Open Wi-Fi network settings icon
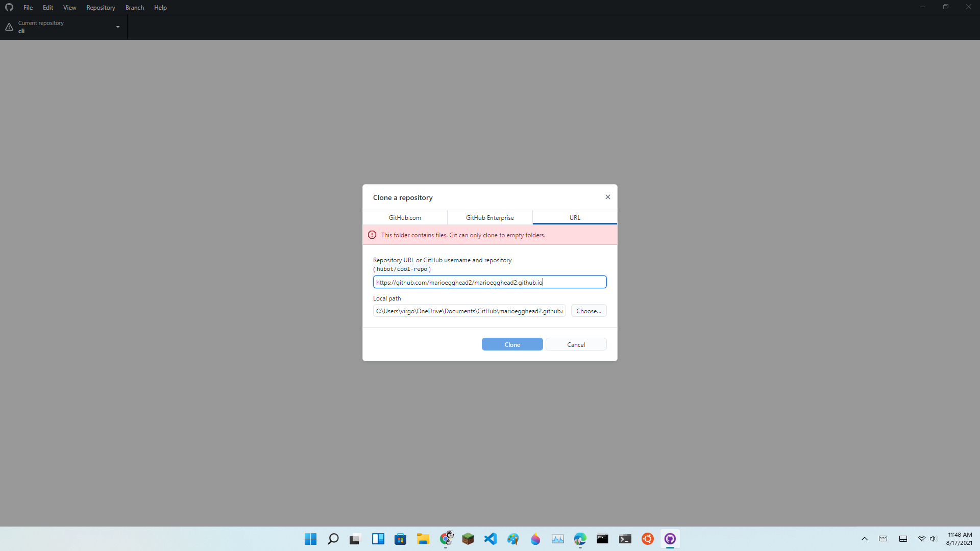 (x=921, y=539)
